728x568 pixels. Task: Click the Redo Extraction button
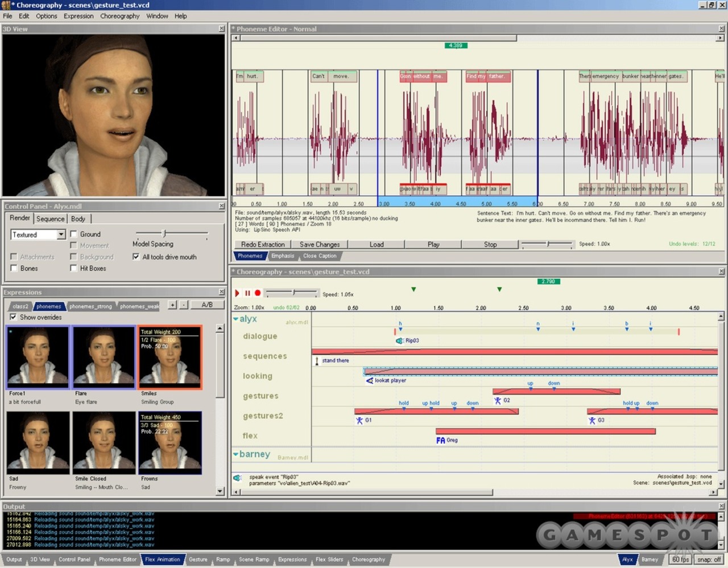(263, 244)
